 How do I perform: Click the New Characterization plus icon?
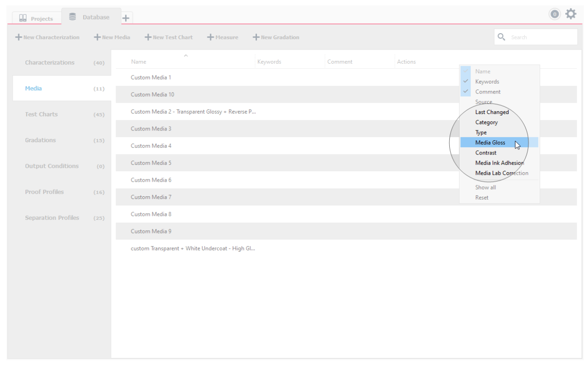click(18, 37)
